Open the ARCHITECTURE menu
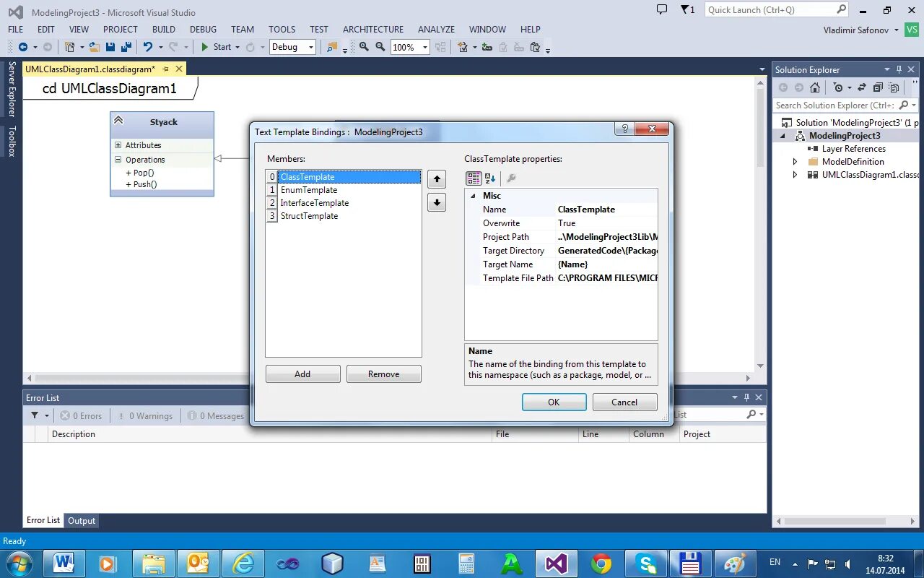 tap(373, 29)
